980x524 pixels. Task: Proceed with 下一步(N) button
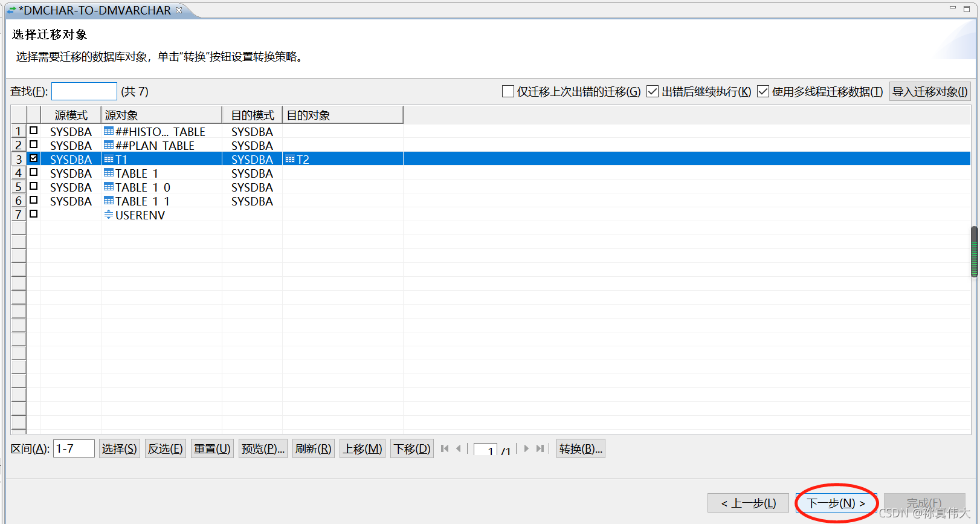[x=836, y=503]
